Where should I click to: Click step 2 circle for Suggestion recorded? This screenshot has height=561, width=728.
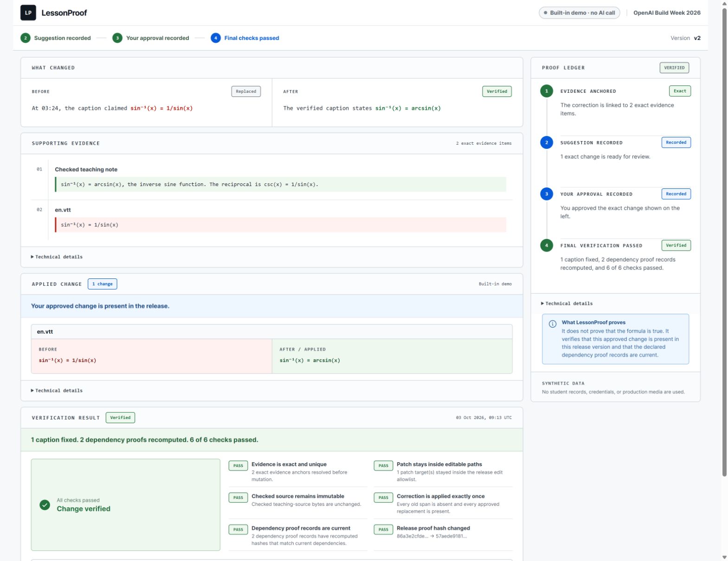[26, 38]
